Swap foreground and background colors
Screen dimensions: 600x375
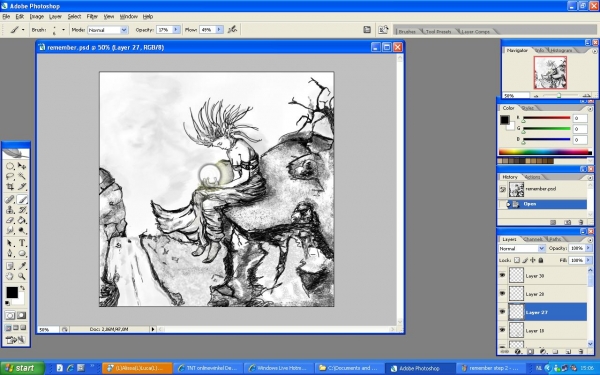23,288
